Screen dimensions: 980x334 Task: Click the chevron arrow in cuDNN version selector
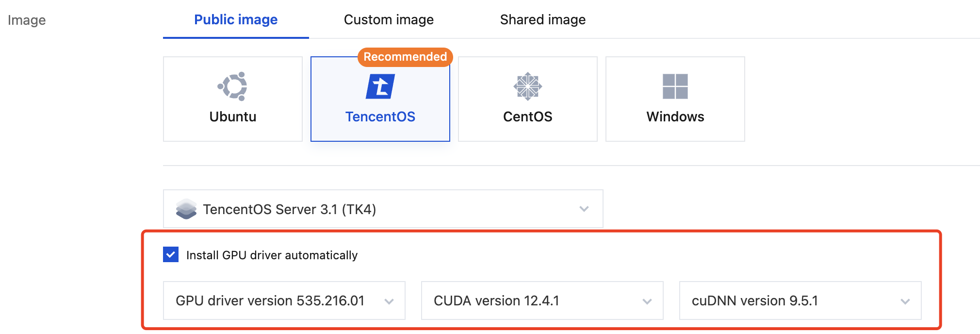coord(905,301)
